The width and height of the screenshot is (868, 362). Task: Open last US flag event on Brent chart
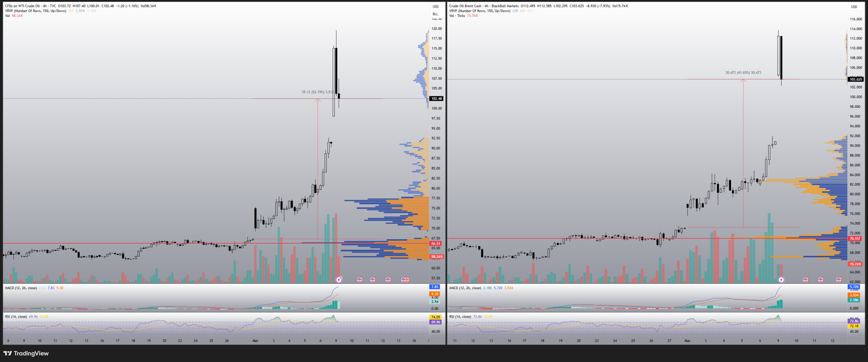point(839,280)
